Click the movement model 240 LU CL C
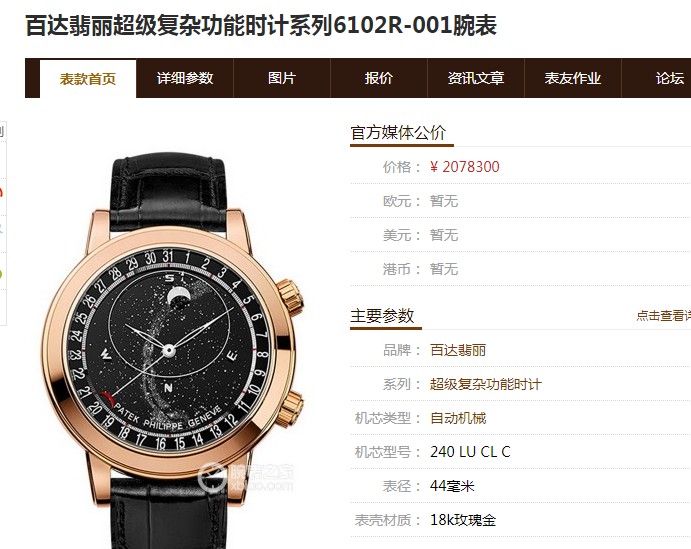The height and width of the screenshot is (549, 691). click(470, 452)
